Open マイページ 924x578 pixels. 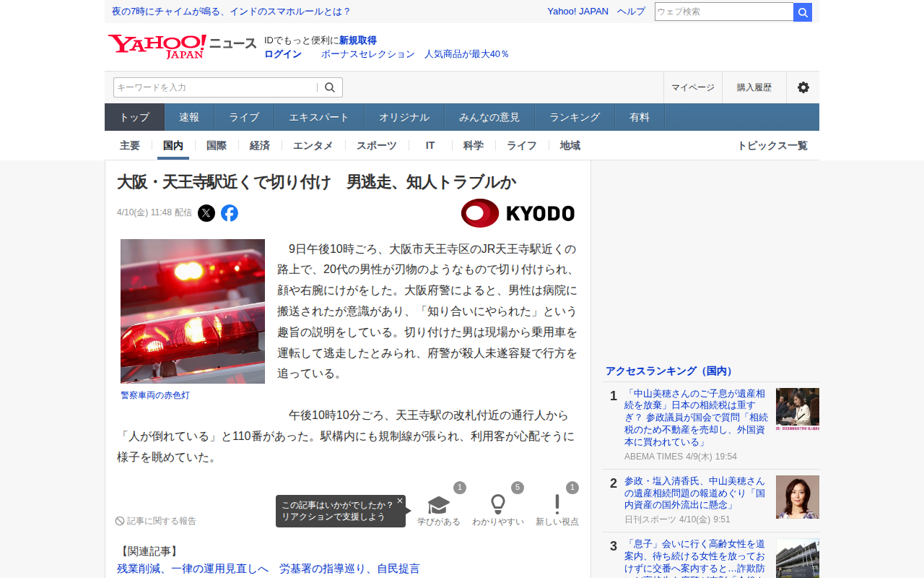(x=693, y=87)
